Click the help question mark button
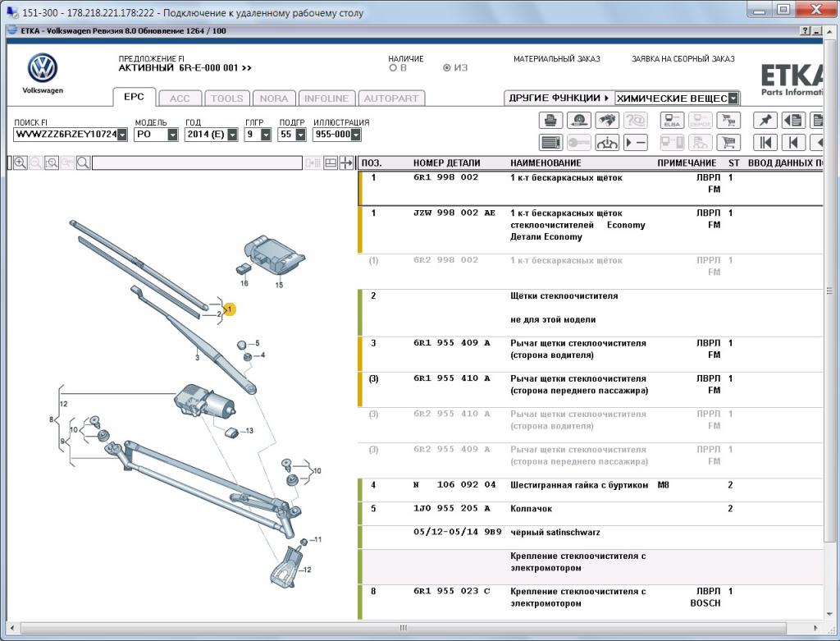 tap(806, 31)
